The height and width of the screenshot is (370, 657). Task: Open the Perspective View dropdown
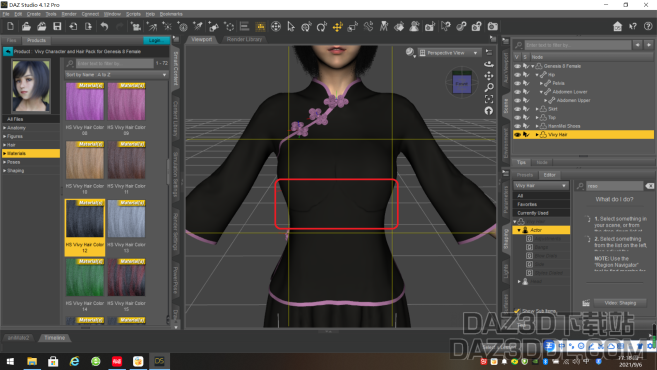449,53
